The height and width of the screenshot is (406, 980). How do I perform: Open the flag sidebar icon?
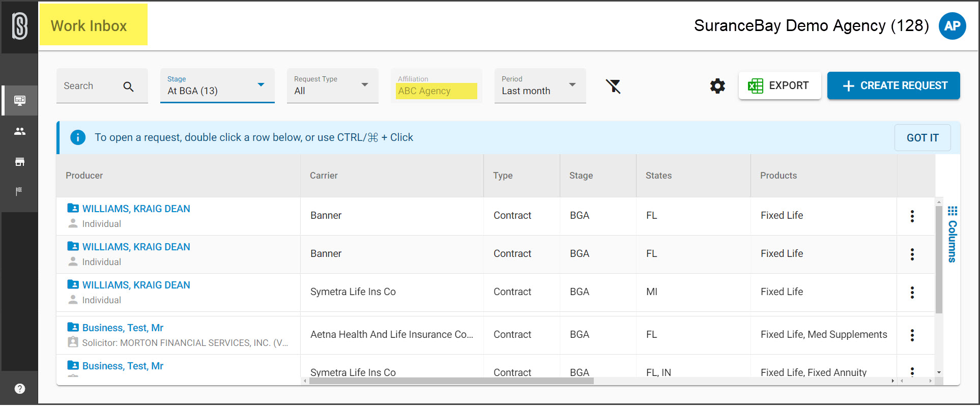(x=19, y=191)
